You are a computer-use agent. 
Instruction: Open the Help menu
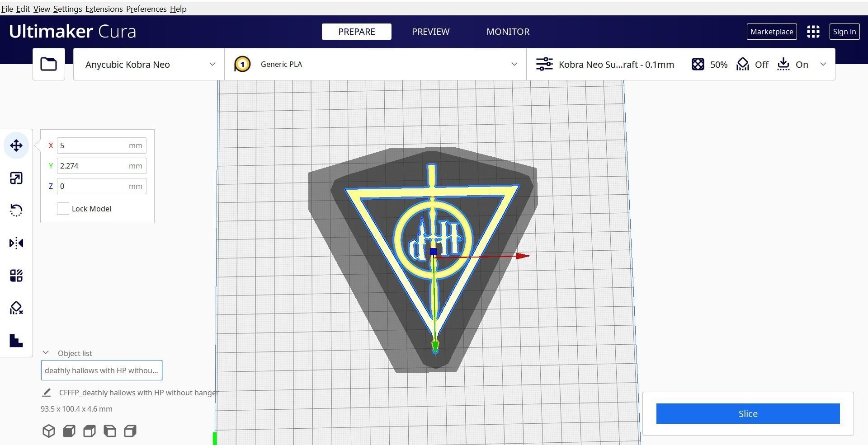pos(178,9)
